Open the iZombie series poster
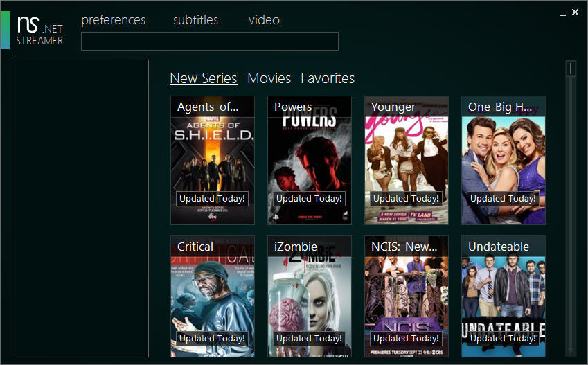 (310, 296)
